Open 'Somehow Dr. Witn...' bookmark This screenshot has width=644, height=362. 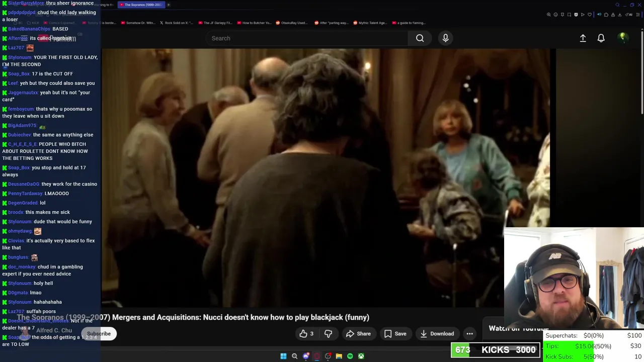click(x=138, y=23)
